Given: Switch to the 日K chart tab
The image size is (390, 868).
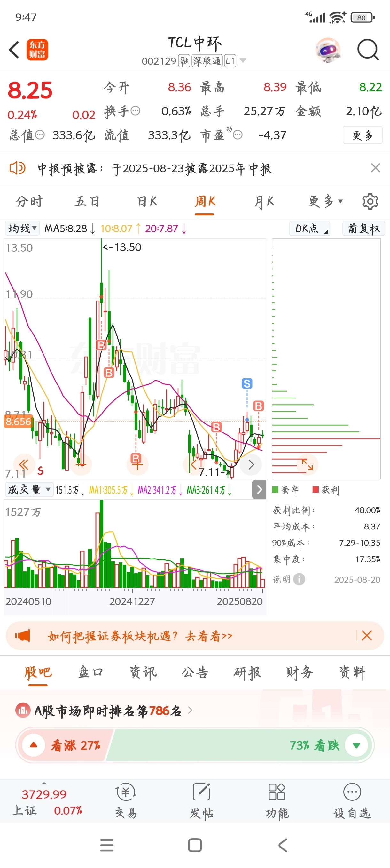Looking at the screenshot, I should [x=147, y=202].
